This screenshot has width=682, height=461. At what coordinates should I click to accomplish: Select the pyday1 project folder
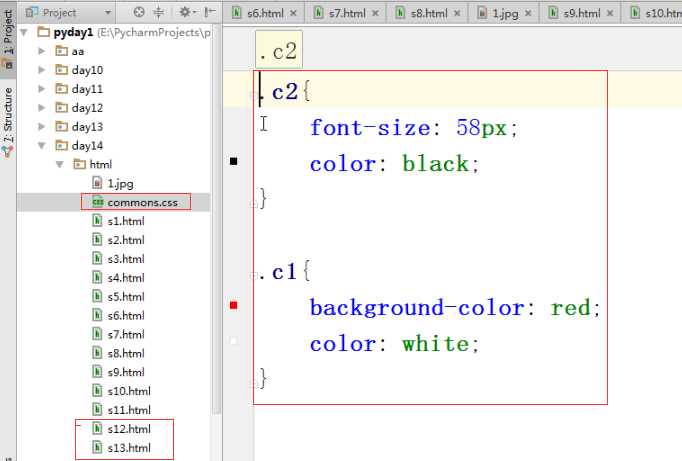73,32
